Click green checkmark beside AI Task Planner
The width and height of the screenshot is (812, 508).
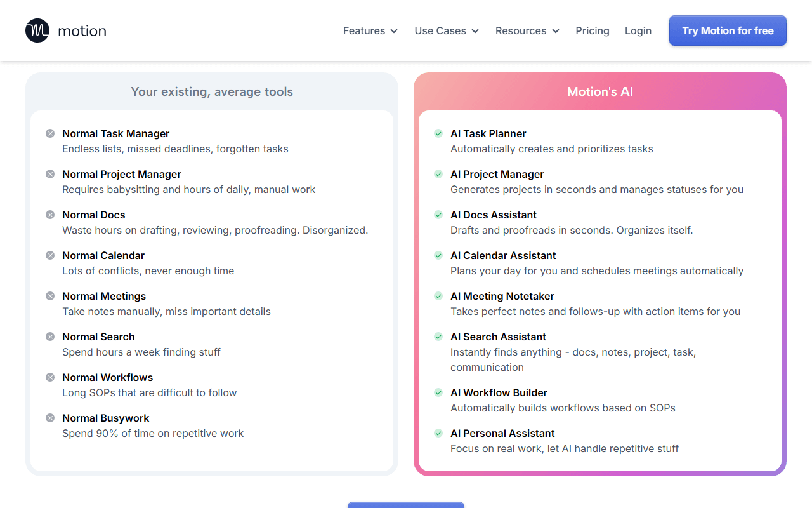point(438,133)
